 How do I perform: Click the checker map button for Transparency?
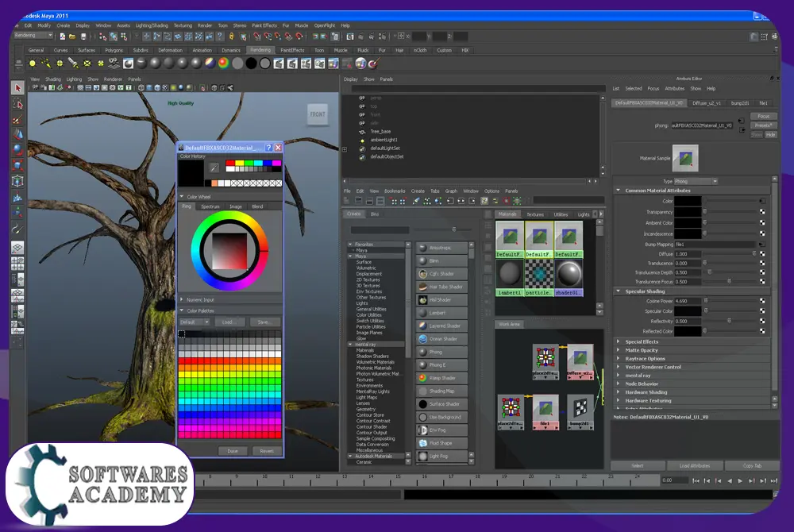(x=762, y=212)
